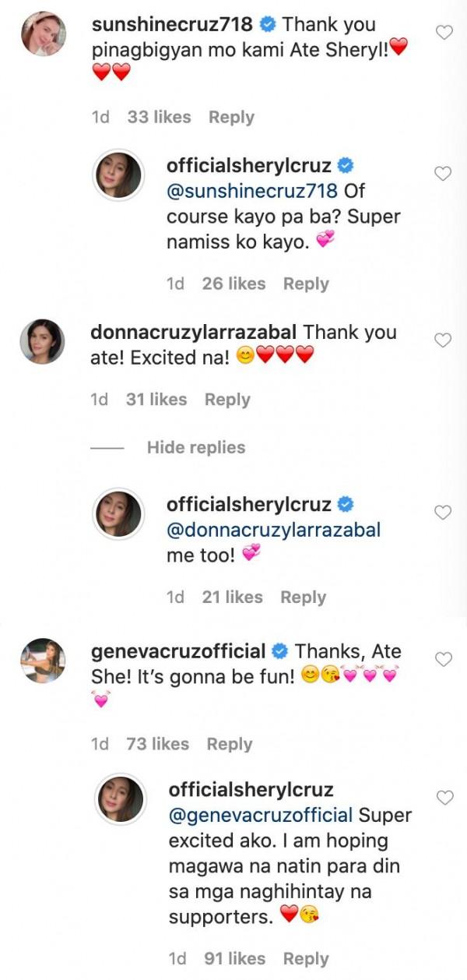
Task: Reply to sunshinecruz718's comment
Action: click(x=231, y=117)
